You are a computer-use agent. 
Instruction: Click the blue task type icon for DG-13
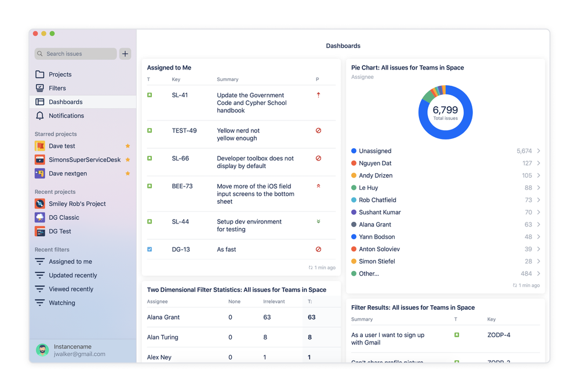(x=148, y=249)
